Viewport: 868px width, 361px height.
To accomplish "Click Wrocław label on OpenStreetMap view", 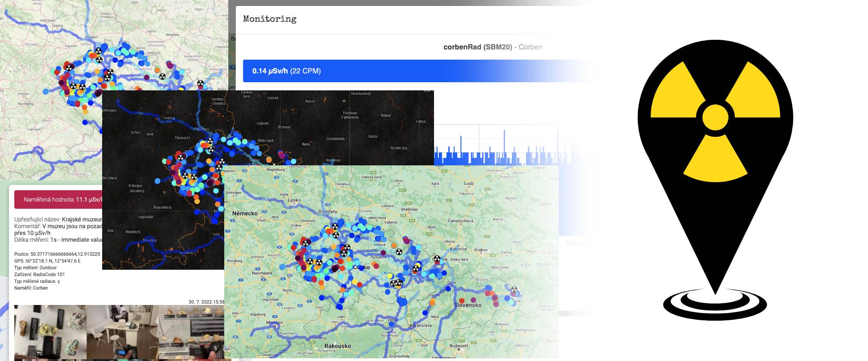I will pyautogui.click(x=172, y=34).
